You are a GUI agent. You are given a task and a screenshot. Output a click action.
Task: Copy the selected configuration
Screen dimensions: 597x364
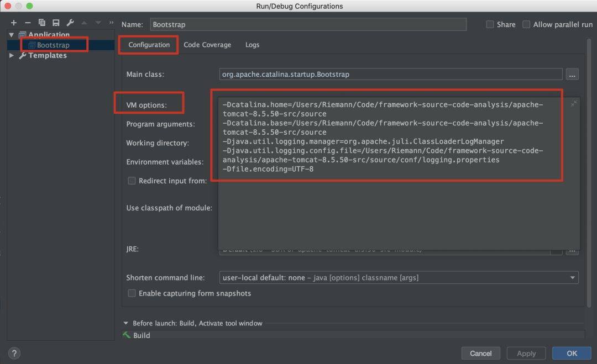click(x=42, y=23)
